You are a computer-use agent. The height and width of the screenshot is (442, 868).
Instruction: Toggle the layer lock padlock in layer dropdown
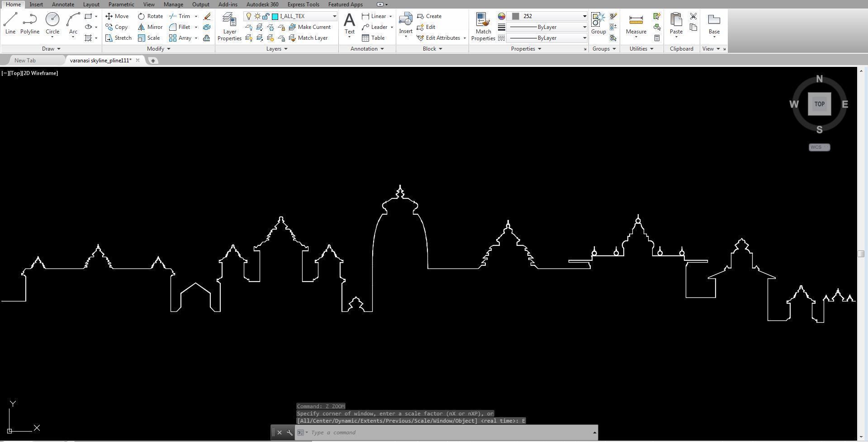[266, 16]
